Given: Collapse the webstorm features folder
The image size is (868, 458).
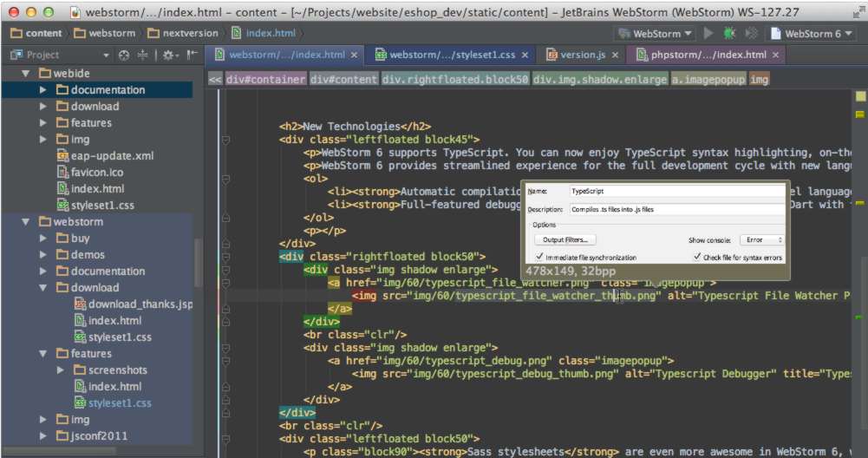Looking at the screenshot, I should click(x=43, y=353).
